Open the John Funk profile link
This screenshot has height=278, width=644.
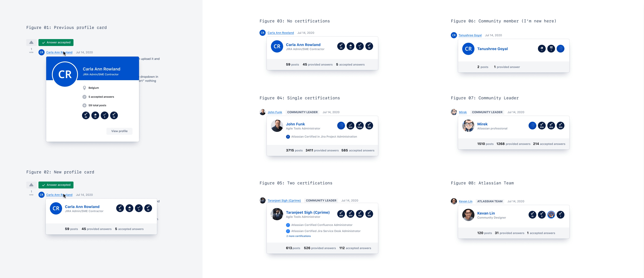click(x=275, y=112)
